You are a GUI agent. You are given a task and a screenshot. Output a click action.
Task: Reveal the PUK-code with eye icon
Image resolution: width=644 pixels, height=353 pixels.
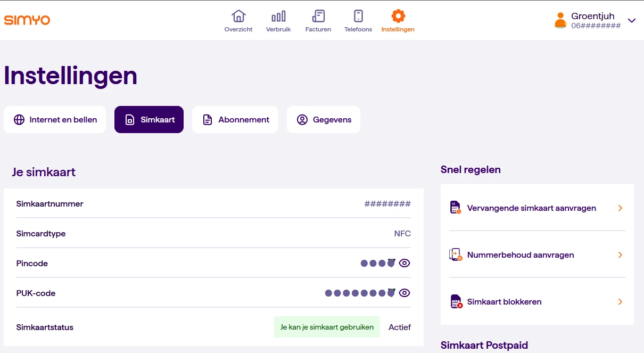(x=404, y=293)
